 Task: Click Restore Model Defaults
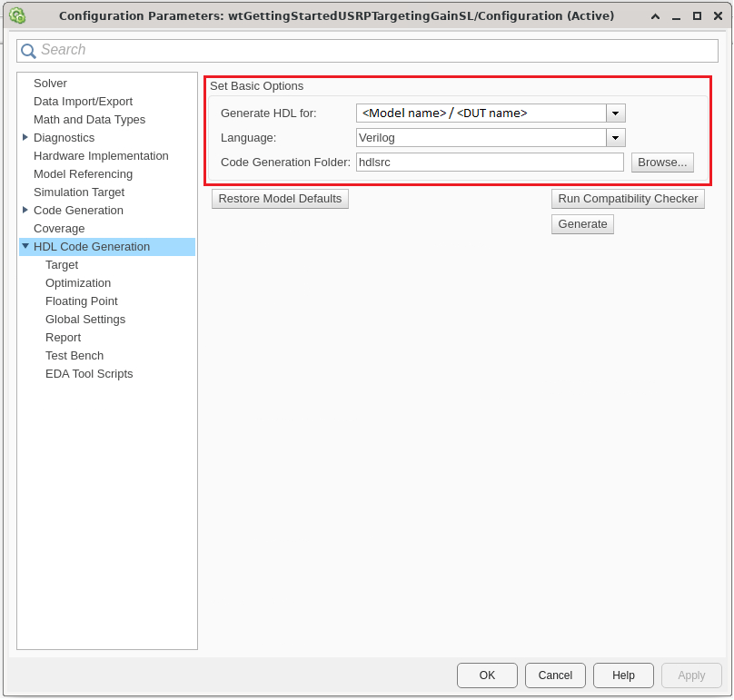tap(280, 199)
